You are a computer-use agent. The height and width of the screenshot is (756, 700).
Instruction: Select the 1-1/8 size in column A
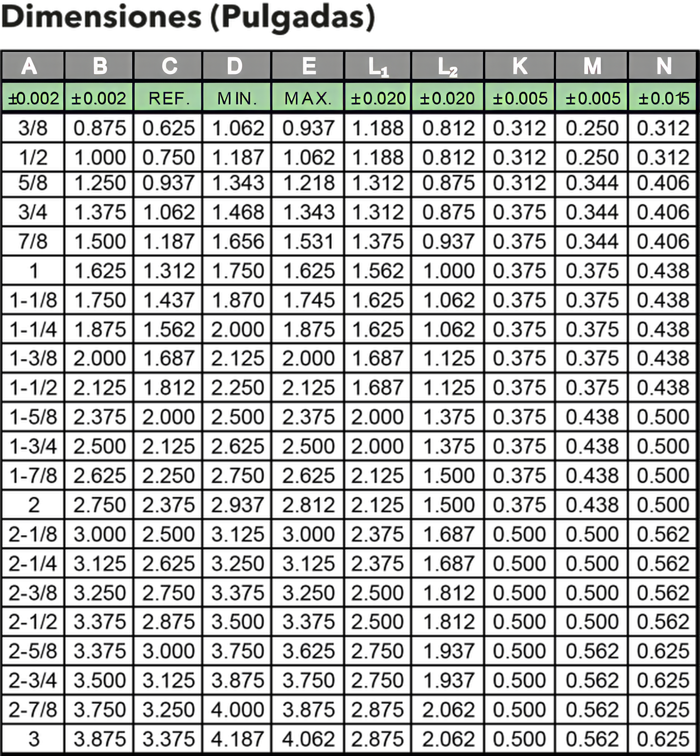pos(33,300)
